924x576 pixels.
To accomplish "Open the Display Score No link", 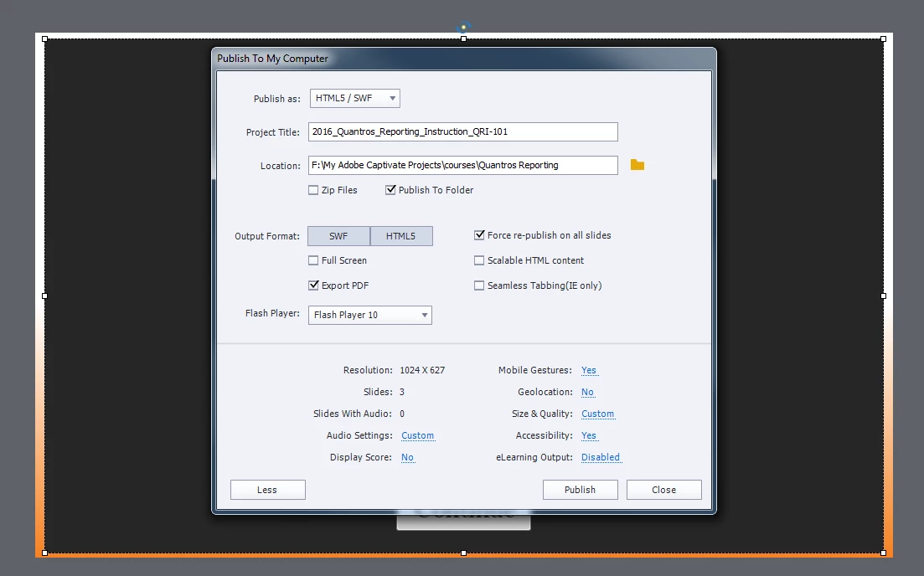I will (x=407, y=458).
